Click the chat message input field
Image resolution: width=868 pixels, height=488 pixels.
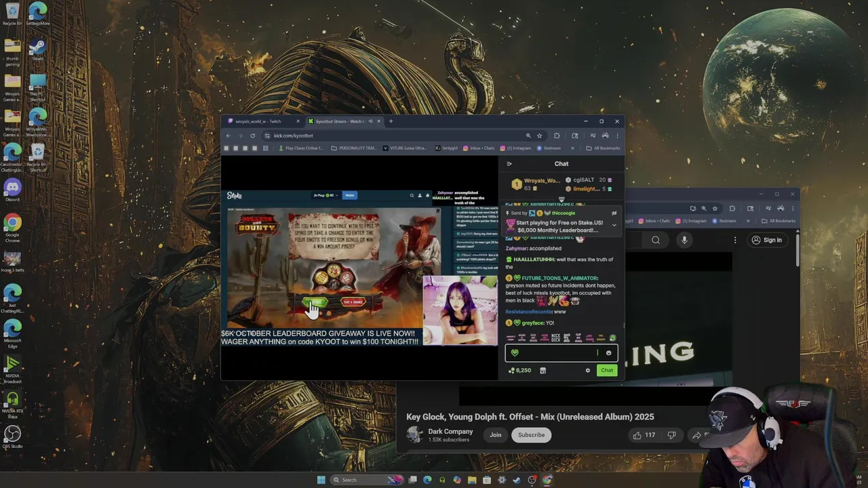point(561,352)
